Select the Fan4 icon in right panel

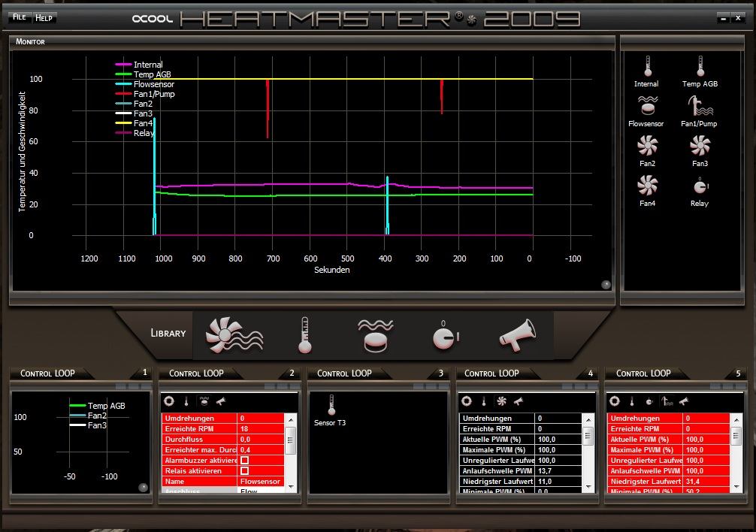tap(648, 186)
